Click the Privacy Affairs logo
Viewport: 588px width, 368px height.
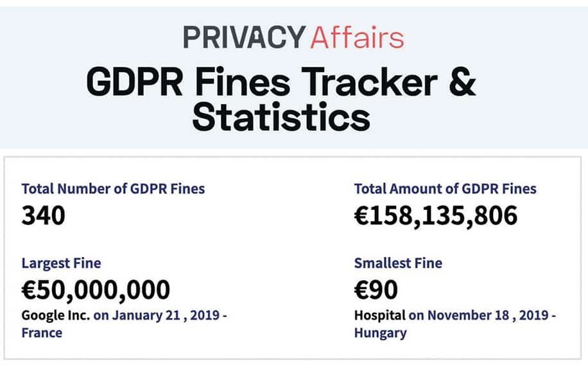[x=293, y=37]
